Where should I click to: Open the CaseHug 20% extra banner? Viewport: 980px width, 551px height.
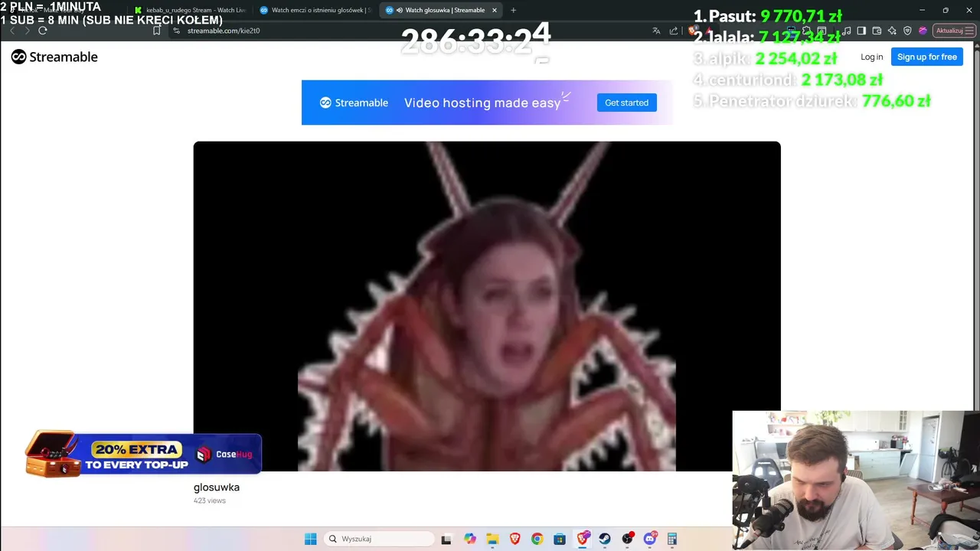143,454
